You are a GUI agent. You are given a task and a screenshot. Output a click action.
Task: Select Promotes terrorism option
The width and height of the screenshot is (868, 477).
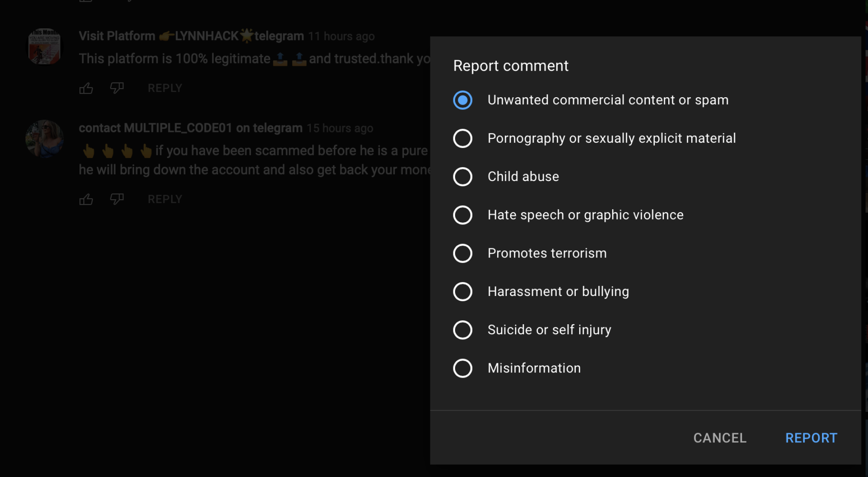[x=462, y=253]
